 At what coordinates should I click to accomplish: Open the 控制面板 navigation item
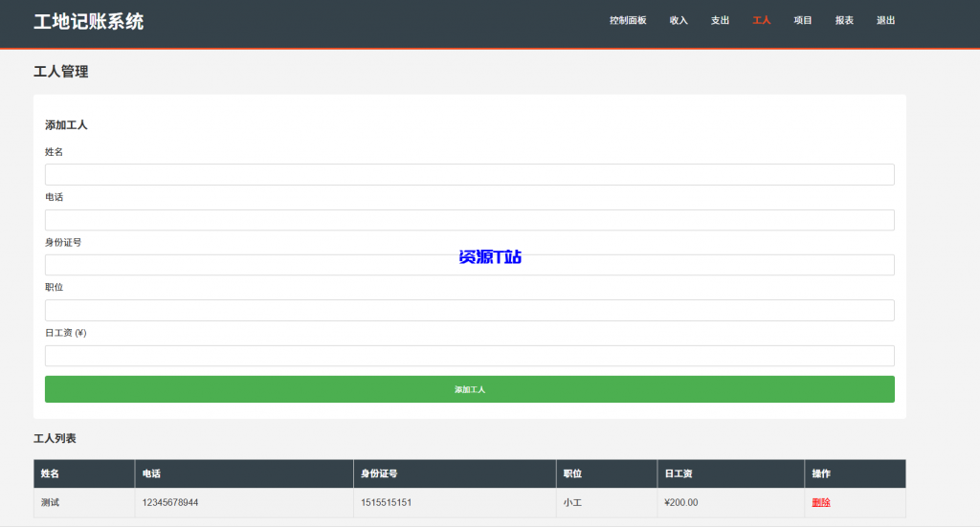coord(628,20)
